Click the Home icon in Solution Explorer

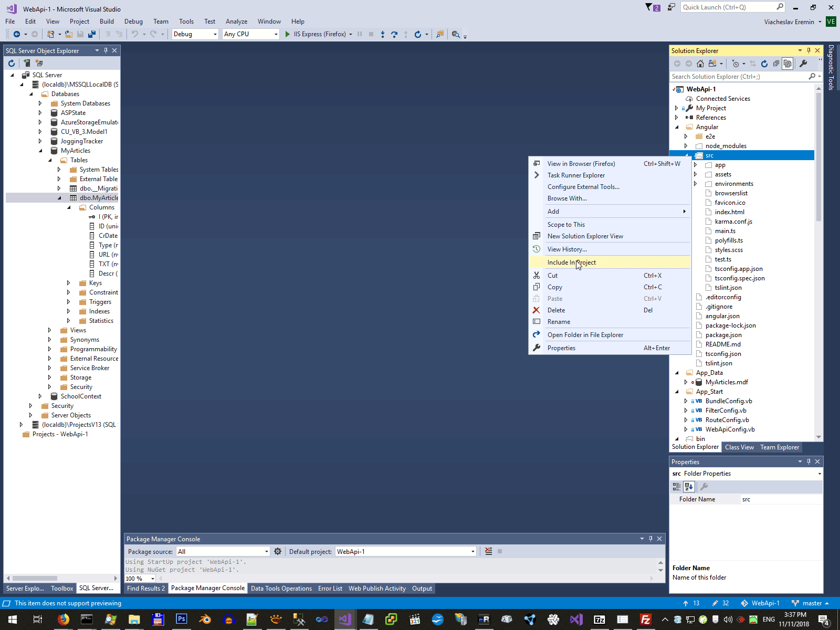tap(700, 64)
